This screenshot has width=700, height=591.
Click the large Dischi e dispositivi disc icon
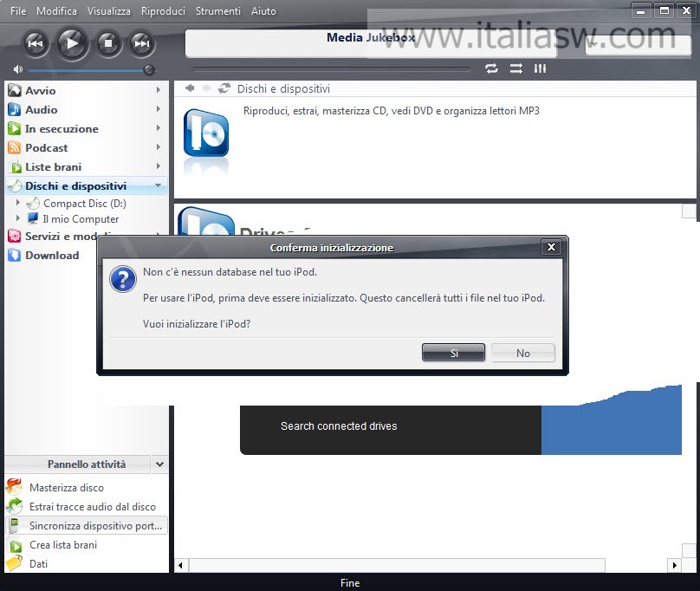pyautogui.click(x=206, y=133)
